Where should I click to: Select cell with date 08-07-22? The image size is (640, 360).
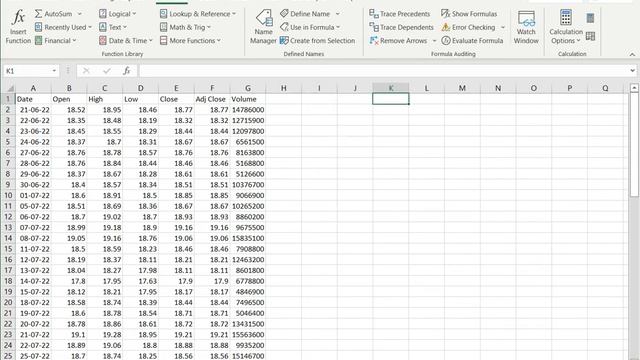click(33, 238)
